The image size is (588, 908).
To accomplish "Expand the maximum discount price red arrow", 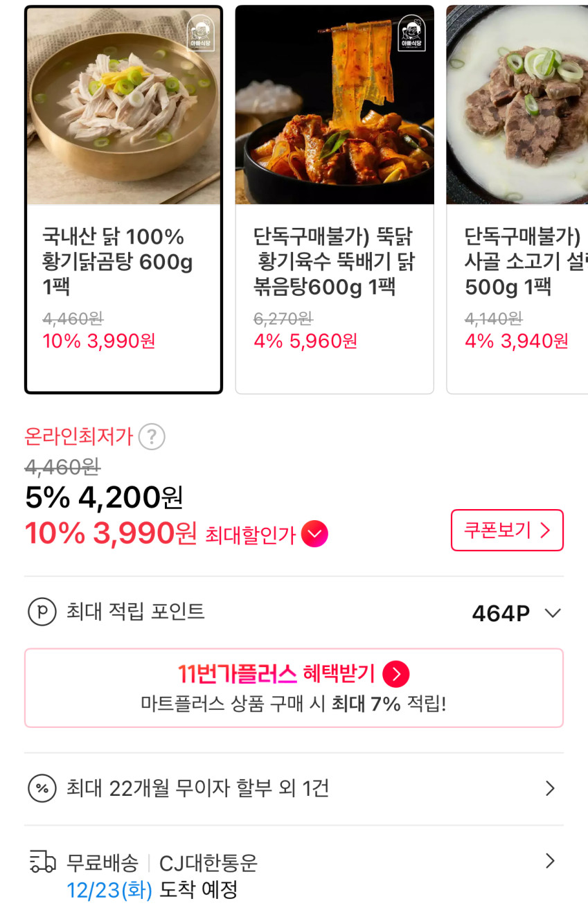I will click(x=314, y=534).
